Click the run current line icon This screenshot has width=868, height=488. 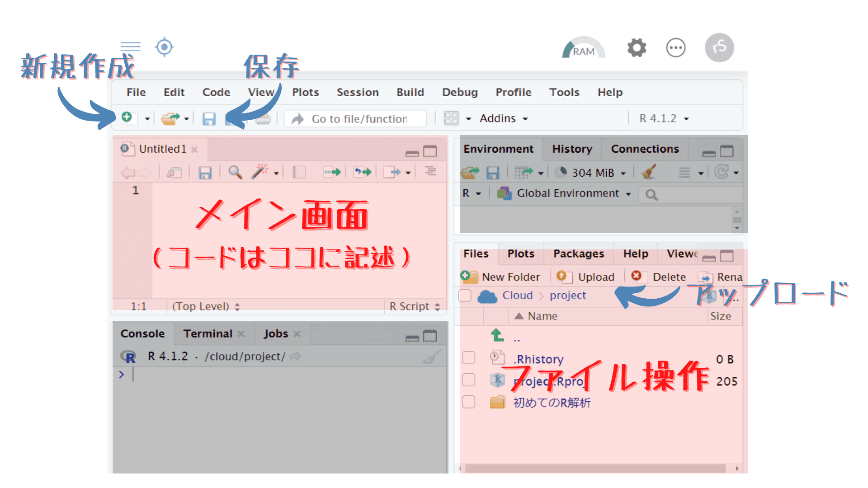[332, 172]
